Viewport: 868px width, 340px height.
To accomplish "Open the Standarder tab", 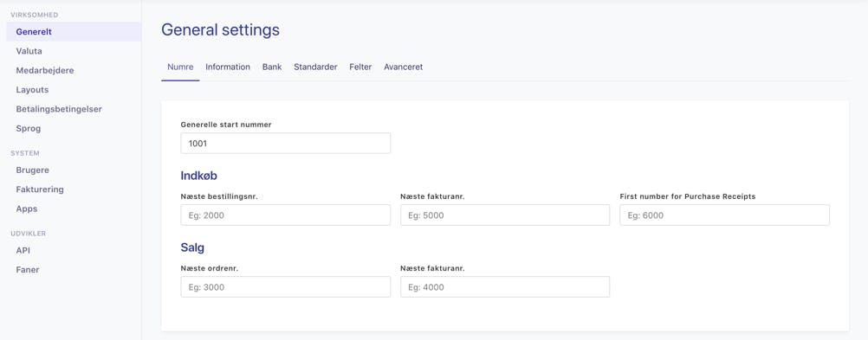I will coord(315,67).
